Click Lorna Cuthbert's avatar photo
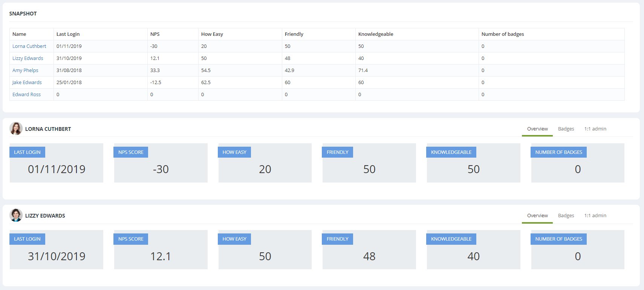 pyautogui.click(x=16, y=129)
